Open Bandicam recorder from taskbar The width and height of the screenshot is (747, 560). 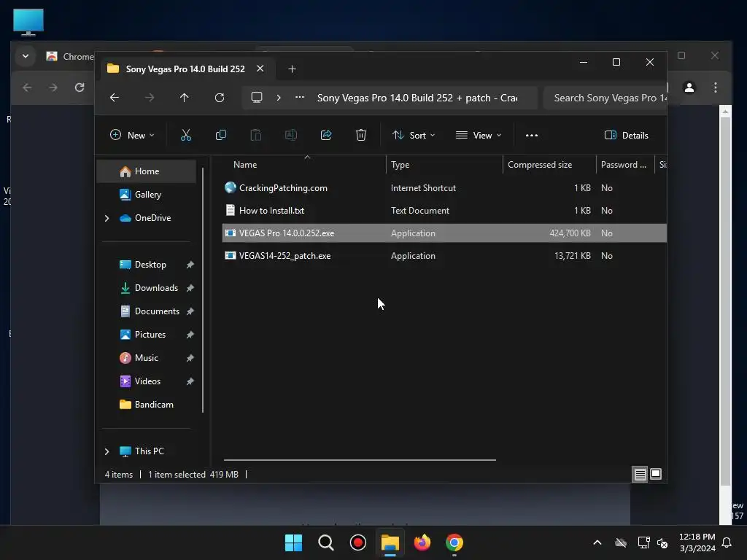357,542
